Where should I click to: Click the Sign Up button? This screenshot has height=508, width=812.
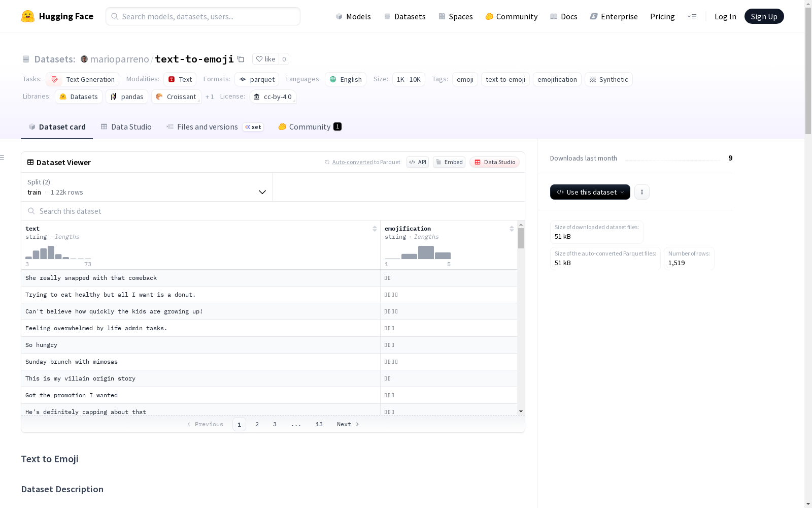(x=764, y=16)
